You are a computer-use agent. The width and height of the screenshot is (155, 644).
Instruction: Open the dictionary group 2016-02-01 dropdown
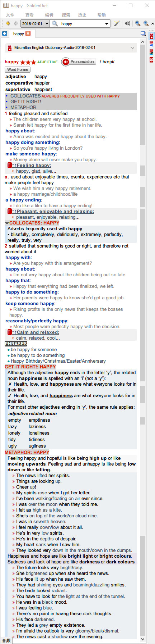pos(35,24)
